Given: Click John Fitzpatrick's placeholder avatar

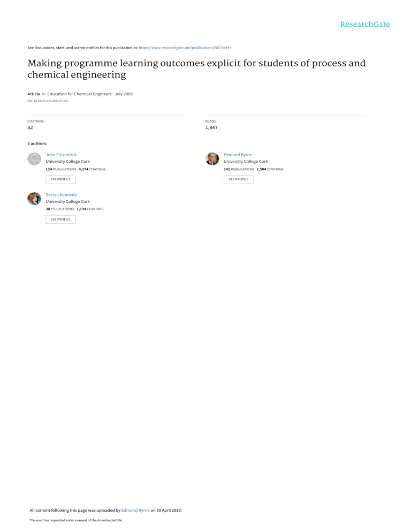Looking at the screenshot, I should coord(34,158).
